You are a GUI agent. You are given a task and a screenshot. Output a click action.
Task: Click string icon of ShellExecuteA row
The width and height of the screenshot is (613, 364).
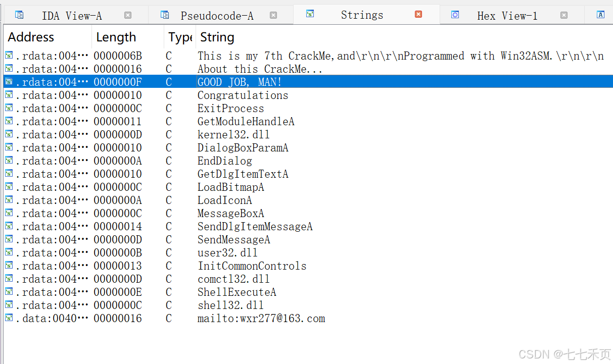9,291
